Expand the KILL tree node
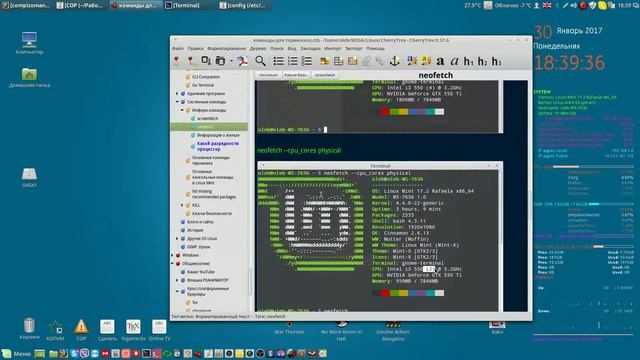This screenshot has width=640, height=360. [x=182, y=205]
